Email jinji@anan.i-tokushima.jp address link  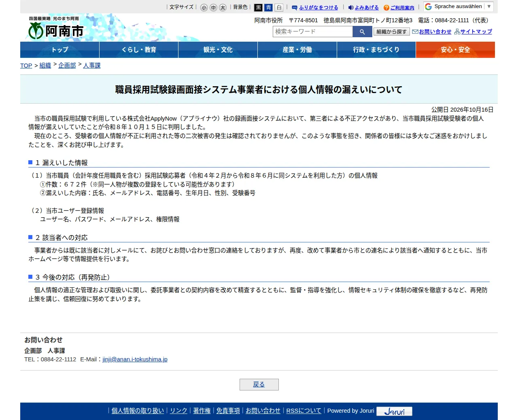135,359
